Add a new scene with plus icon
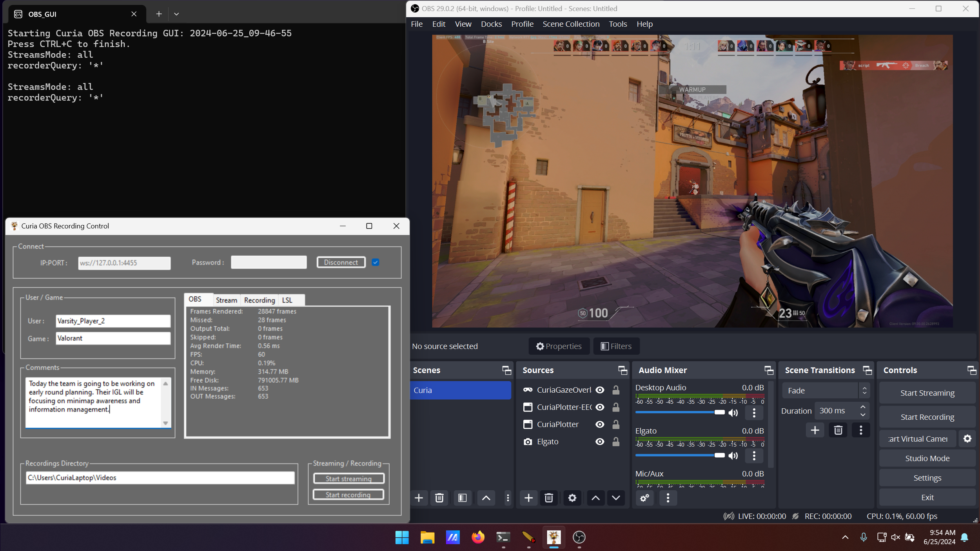The width and height of the screenshot is (980, 551). coord(419,498)
